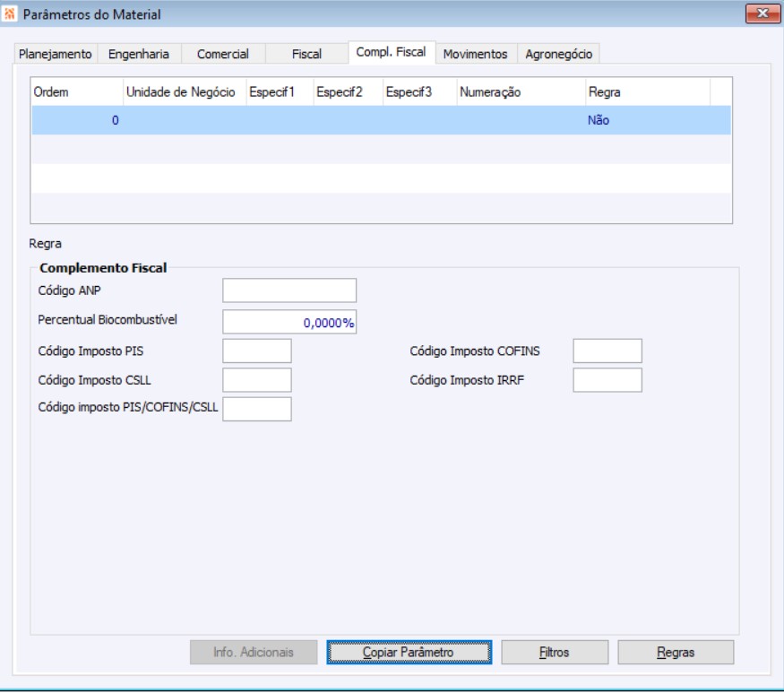Click the Complemento Fiscal group label

(x=103, y=268)
